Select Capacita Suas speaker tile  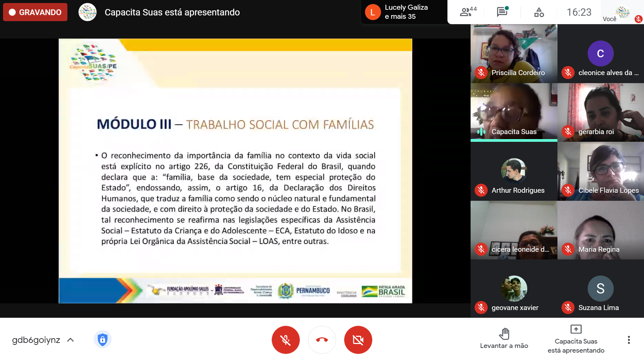[x=514, y=112]
